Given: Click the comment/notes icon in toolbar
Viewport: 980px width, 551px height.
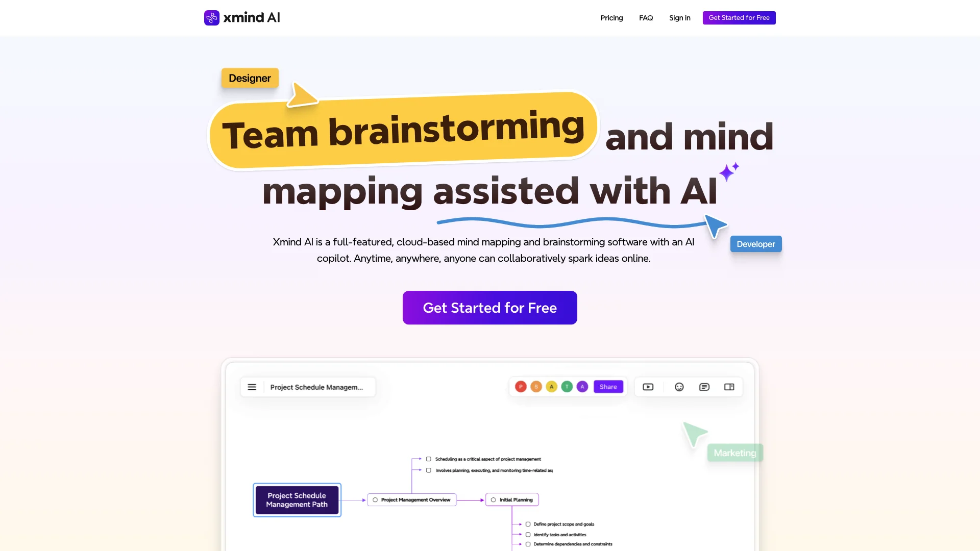Looking at the screenshot, I should [704, 386].
